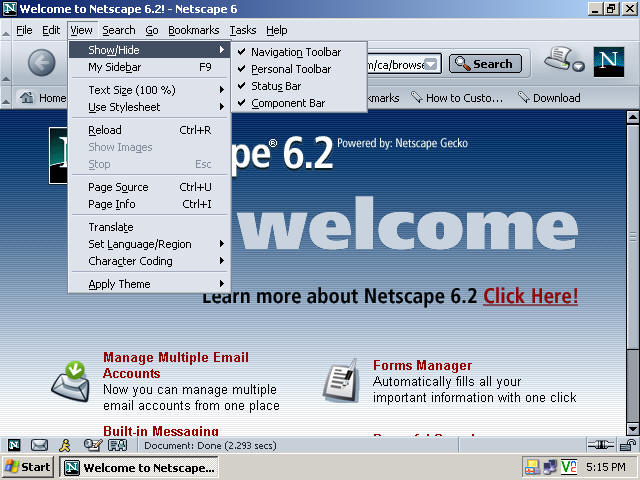Open the Print icon in the toolbar

(558, 58)
